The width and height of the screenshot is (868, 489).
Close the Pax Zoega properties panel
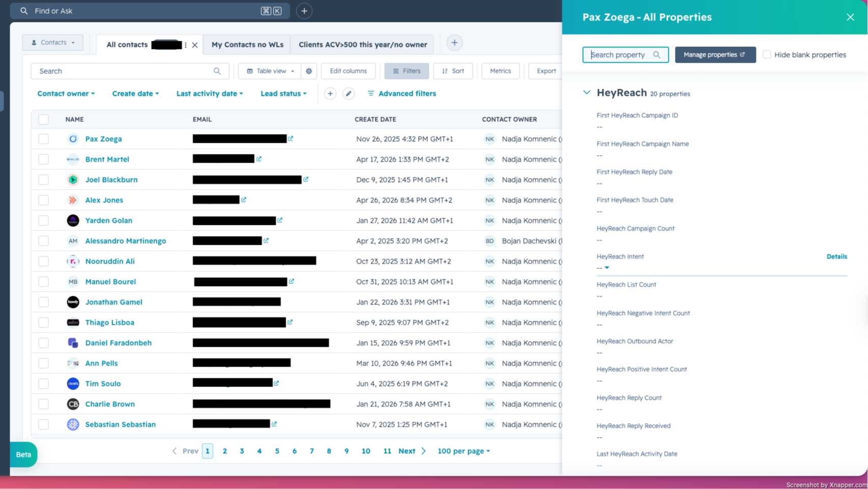[850, 17]
